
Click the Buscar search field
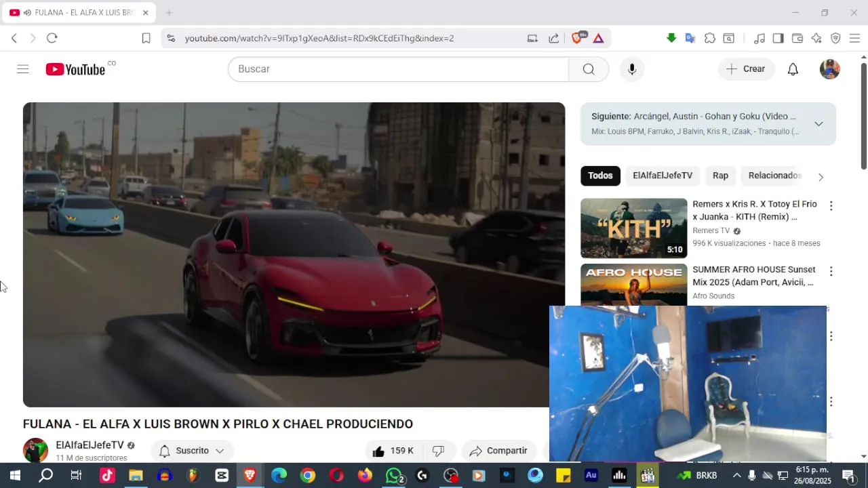click(398, 69)
